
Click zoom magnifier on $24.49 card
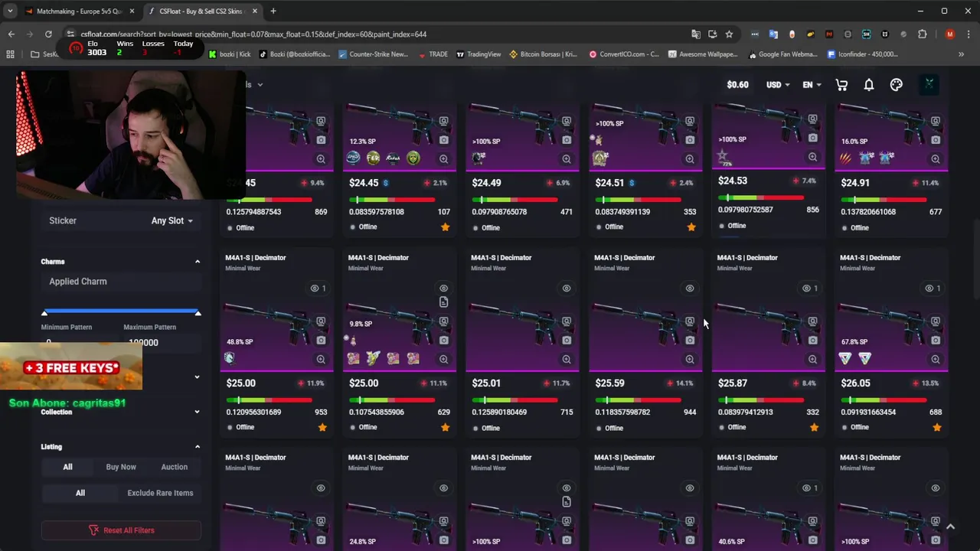click(x=567, y=159)
